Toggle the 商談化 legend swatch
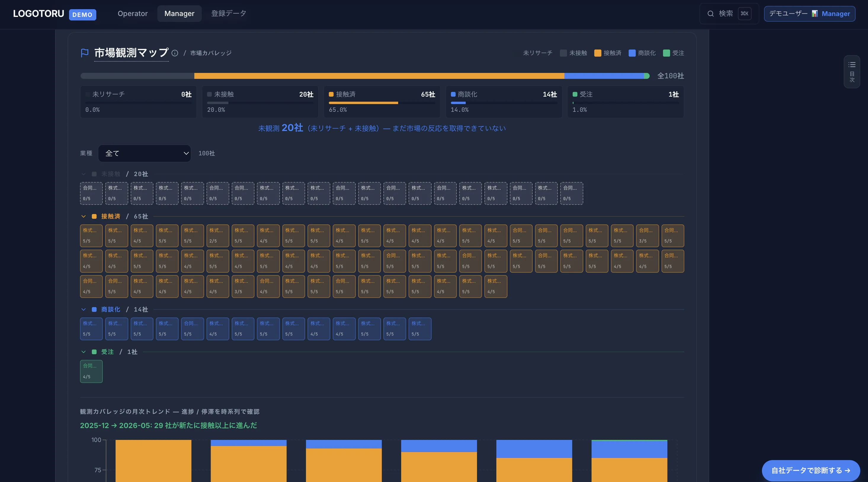Image resolution: width=868 pixels, height=482 pixels. tap(632, 53)
